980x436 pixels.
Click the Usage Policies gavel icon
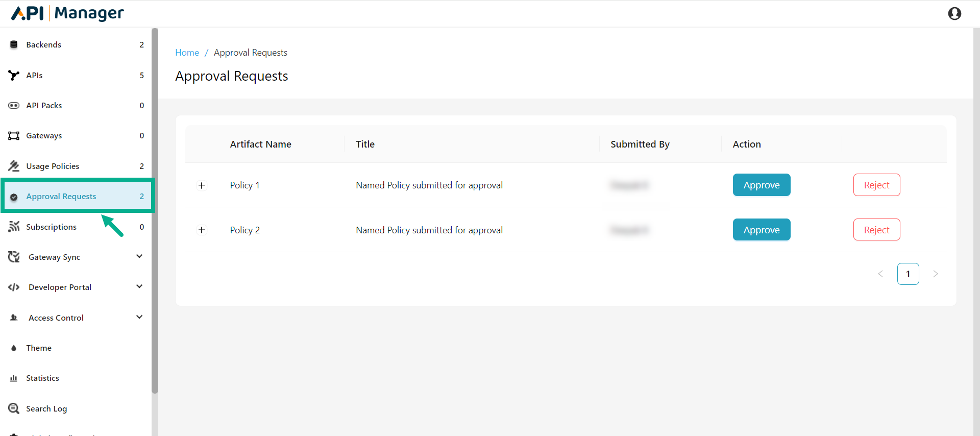[x=14, y=166]
